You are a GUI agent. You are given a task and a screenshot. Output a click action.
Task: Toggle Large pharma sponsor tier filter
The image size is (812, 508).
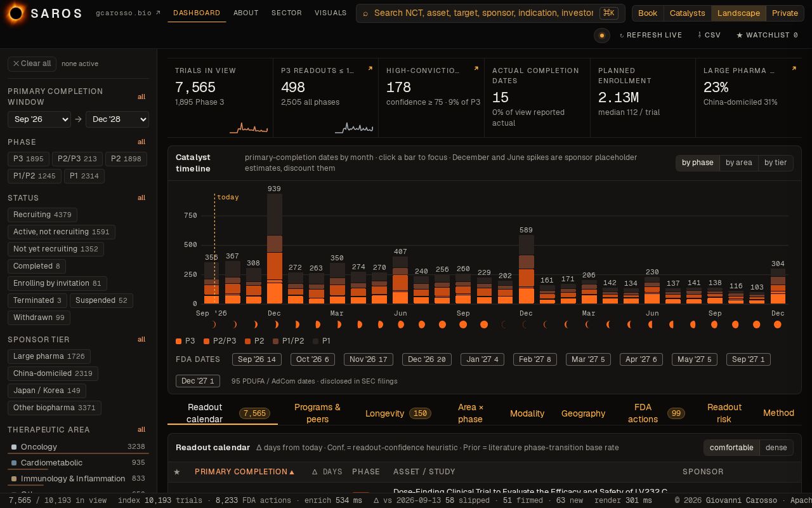point(49,356)
